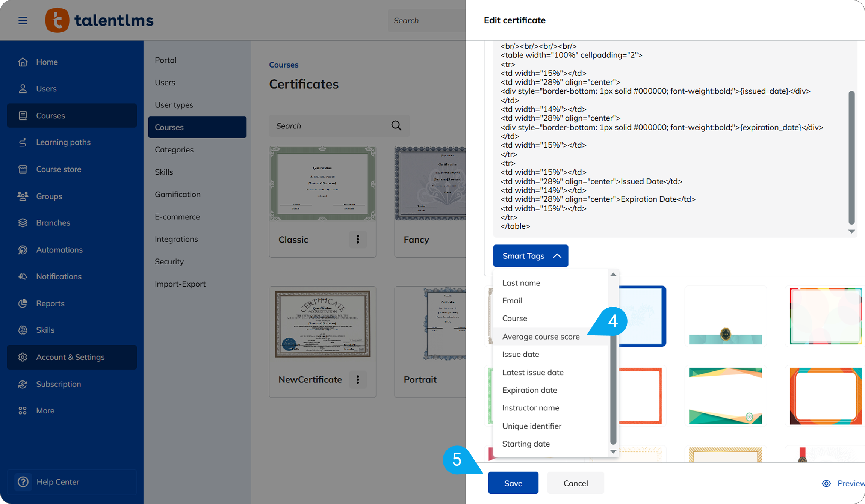Open the Reports pie chart icon
865x504 pixels.
pyautogui.click(x=23, y=303)
